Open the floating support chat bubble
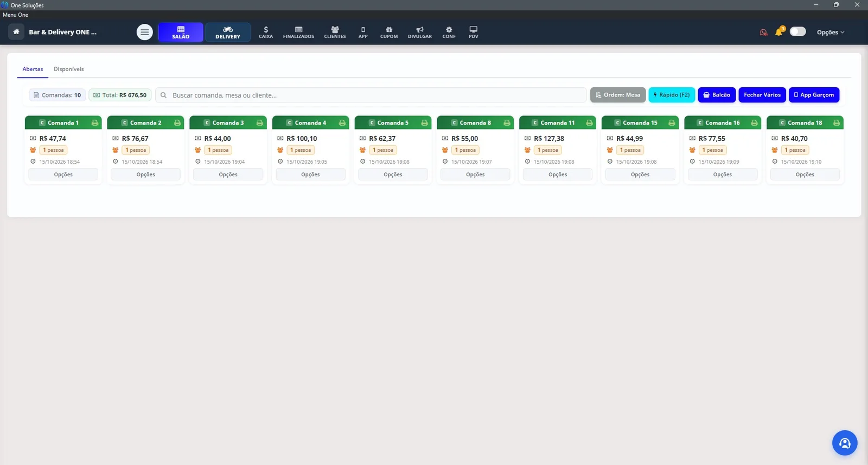Screen dimensions: 868x465 click(x=845, y=443)
